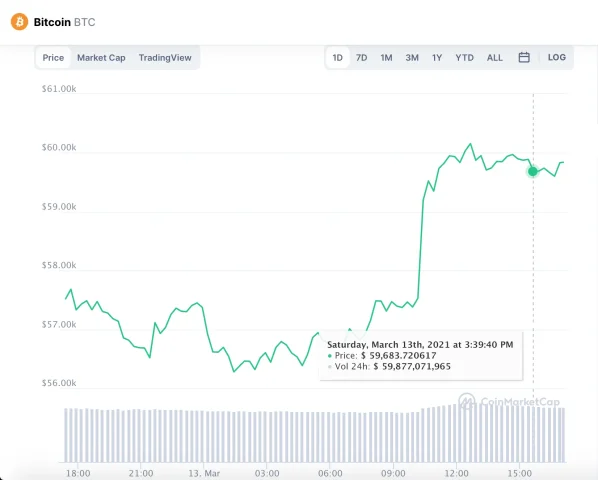Click the $58.00k axis label
Screen dimensions: 598x480
pyautogui.click(x=59, y=265)
